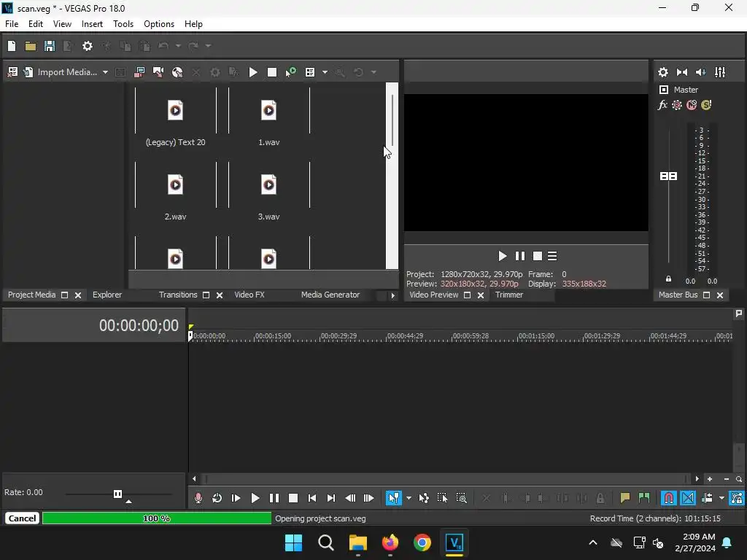
Task: Create a new project with toolbar icon
Action: [12, 46]
